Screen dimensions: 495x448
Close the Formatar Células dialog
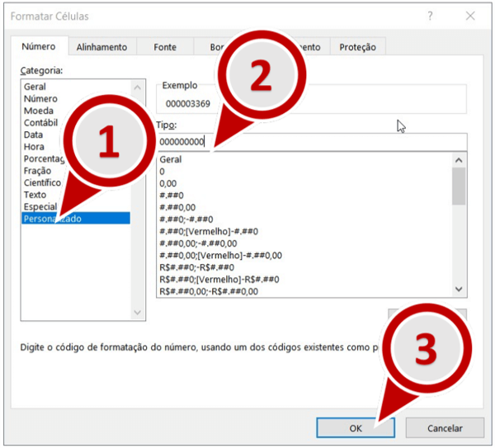click(x=470, y=16)
